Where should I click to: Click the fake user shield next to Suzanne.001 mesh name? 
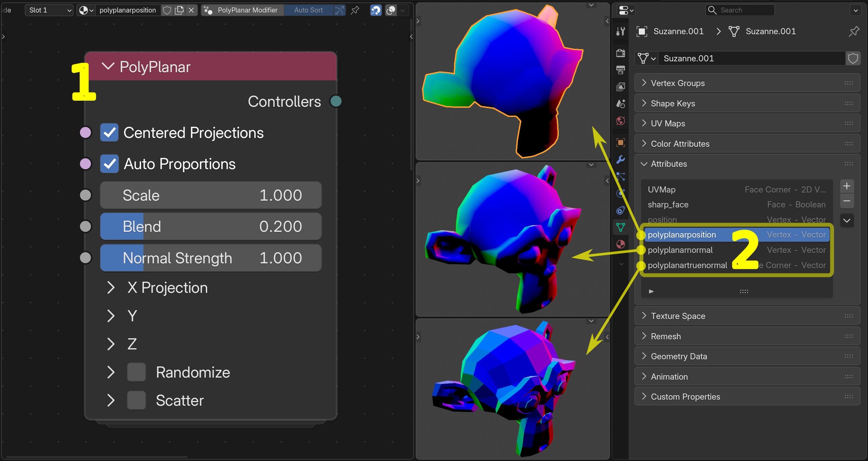(853, 58)
